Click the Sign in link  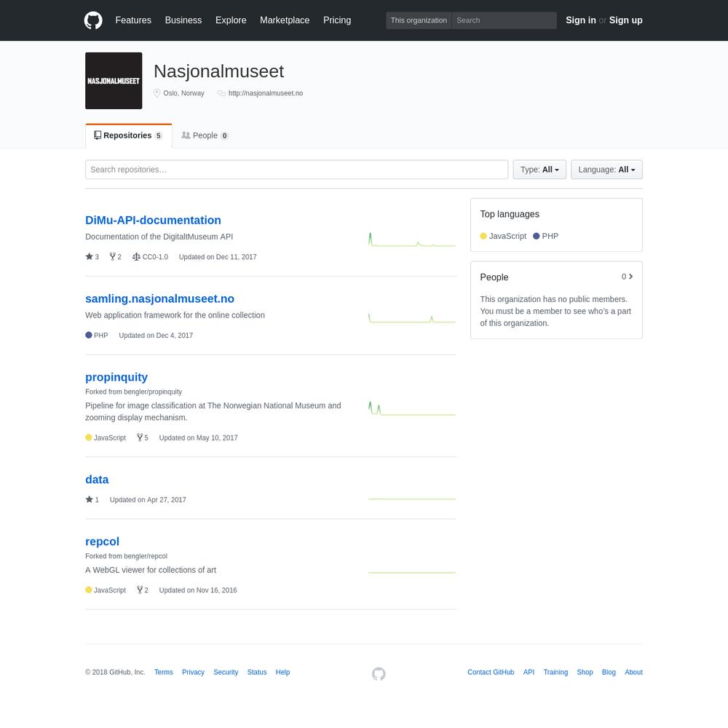[x=581, y=20]
